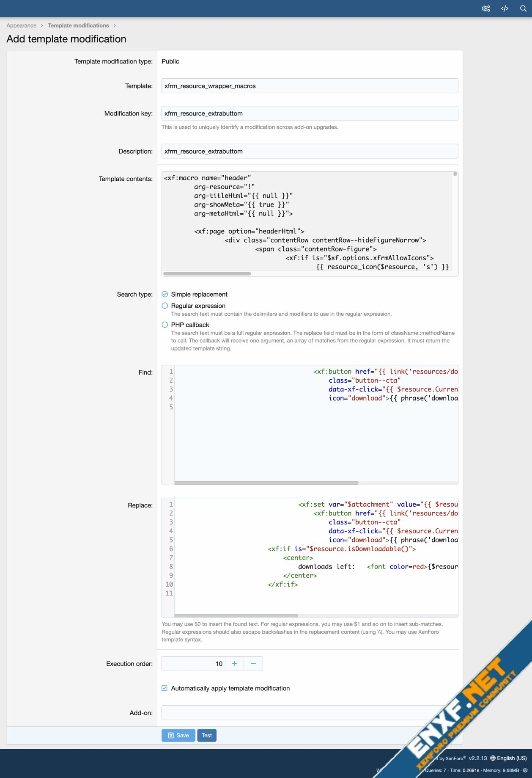Toggle Automatically apply template modification checkbox
Screen dimensions: 532x778
tap(165, 688)
